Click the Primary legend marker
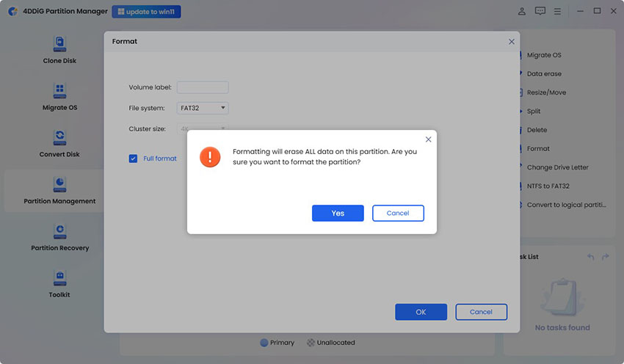Screen dimensions: 624x364 tap(264, 343)
